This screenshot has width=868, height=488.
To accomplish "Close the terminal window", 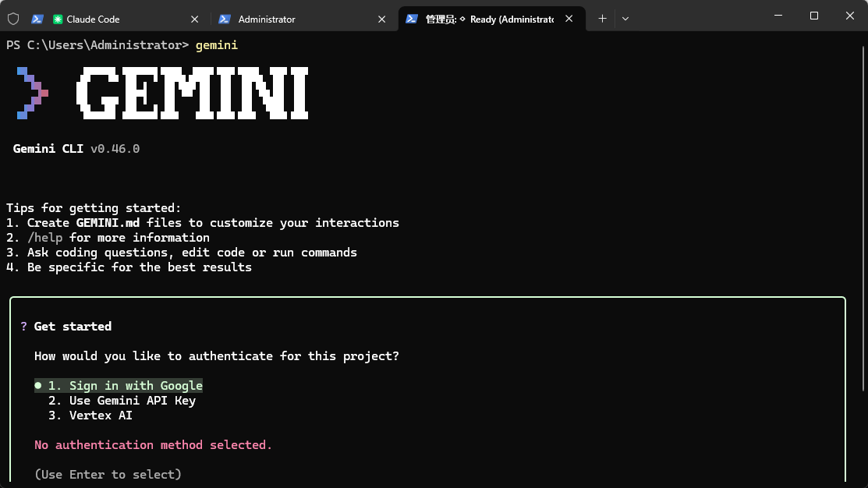I will [850, 16].
